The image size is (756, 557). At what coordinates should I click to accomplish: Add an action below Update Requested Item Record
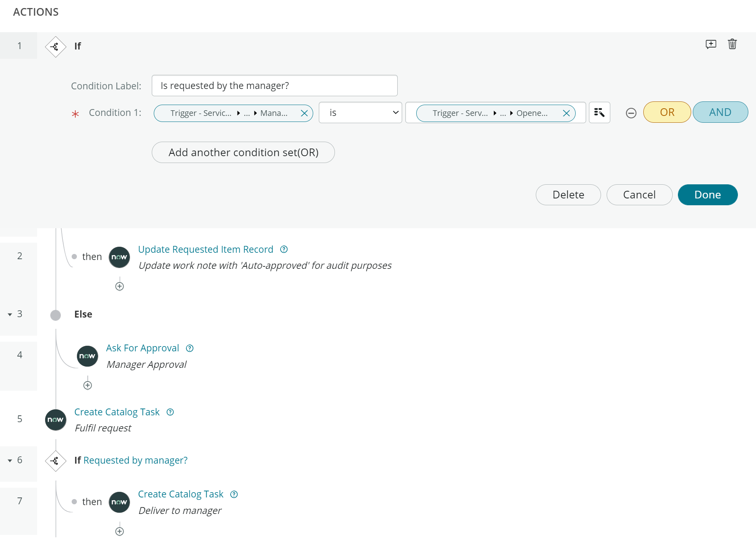pyautogui.click(x=119, y=286)
